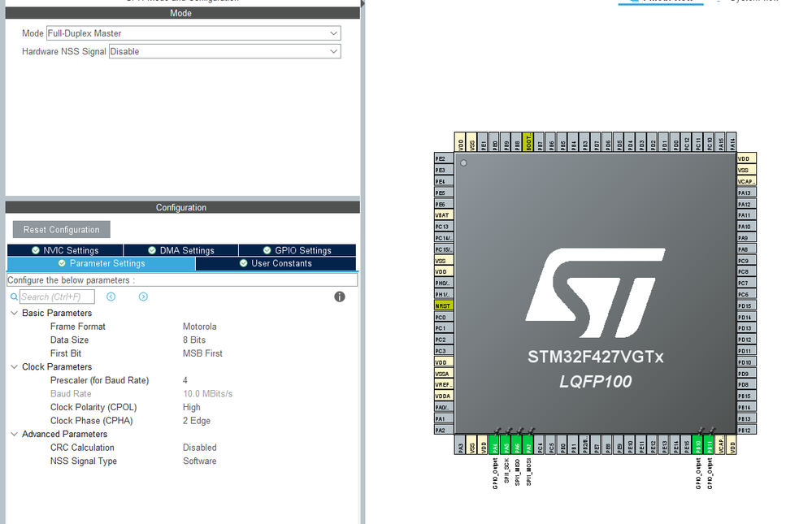Screen dimensions: 812x524
Task: Click pin PA3 on bottom row
Action: click(x=460, y=444)
